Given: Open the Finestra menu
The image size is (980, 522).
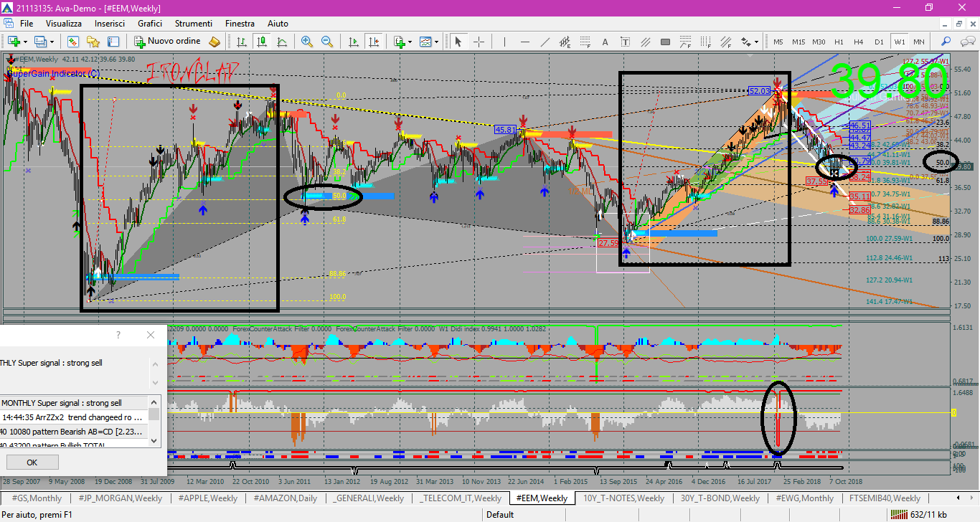Looking at the screenshot, I should click(240, 24).
